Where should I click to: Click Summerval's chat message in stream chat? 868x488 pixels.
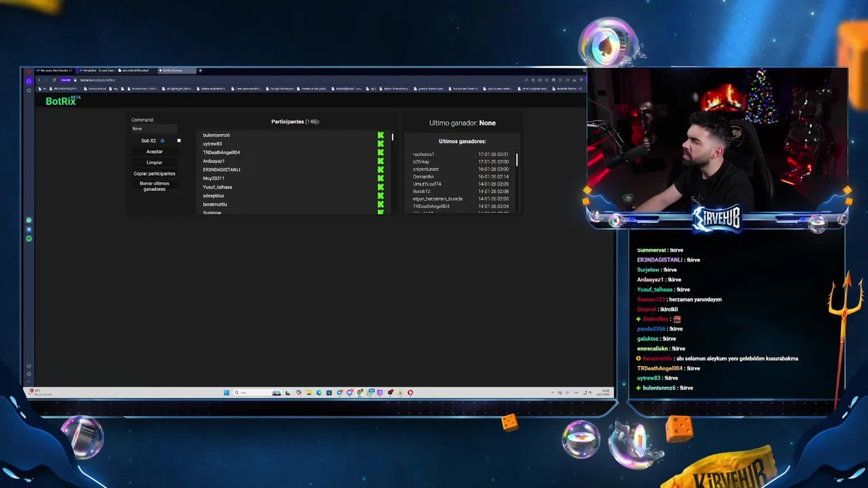[660, 250]
